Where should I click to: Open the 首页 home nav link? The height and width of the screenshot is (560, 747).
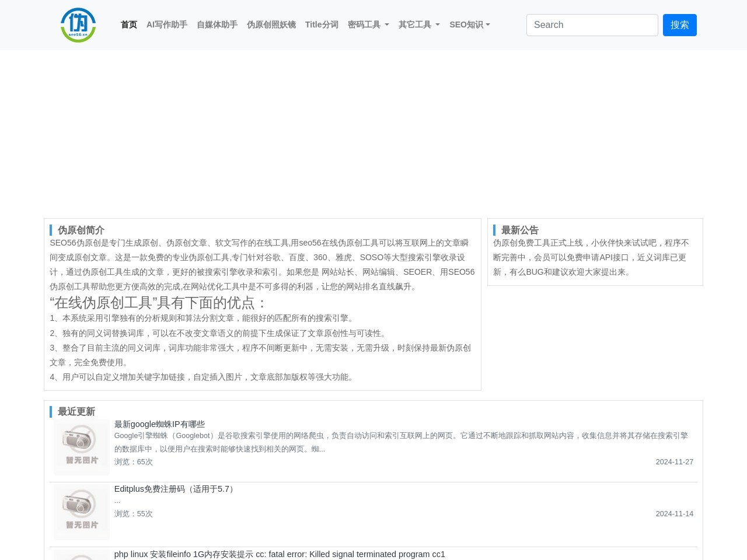[x=128, y=24]
